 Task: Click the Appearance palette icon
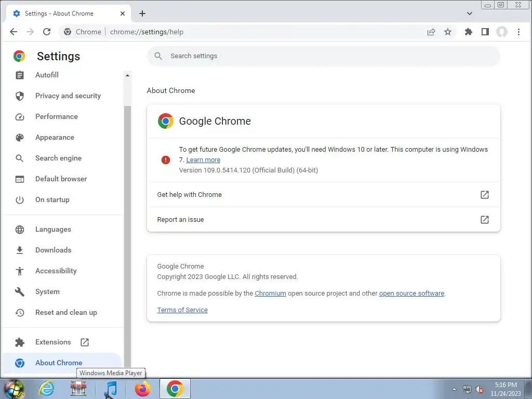[x=20, y=137]
